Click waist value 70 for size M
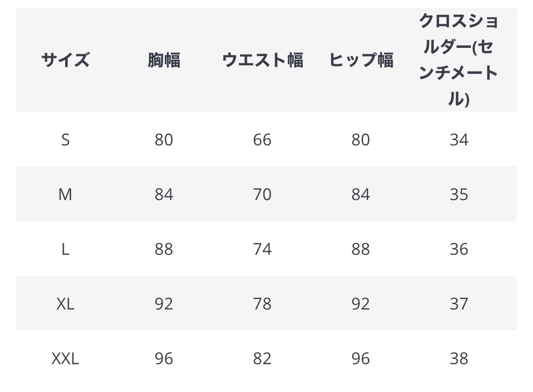 tap(262, 195)
